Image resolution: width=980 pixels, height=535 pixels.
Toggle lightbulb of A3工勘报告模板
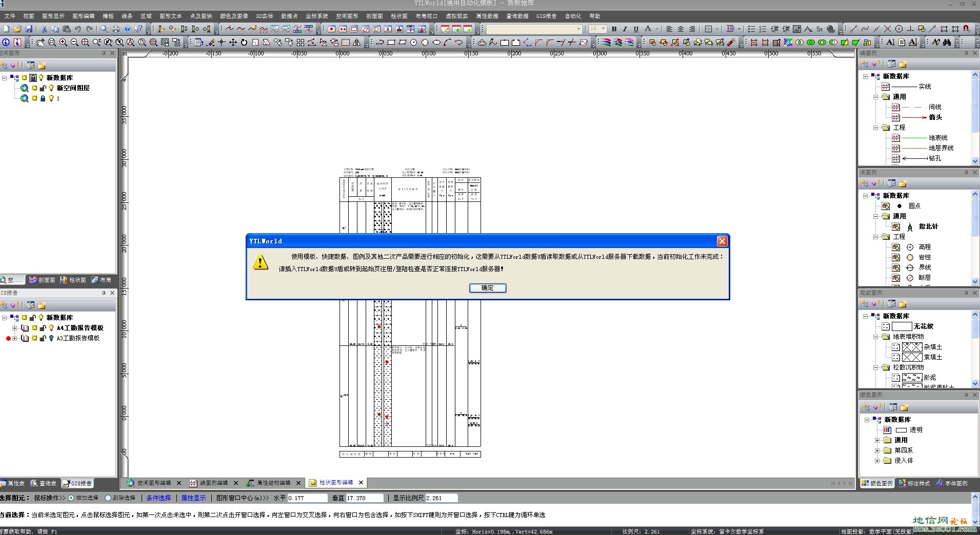[51, 338]
